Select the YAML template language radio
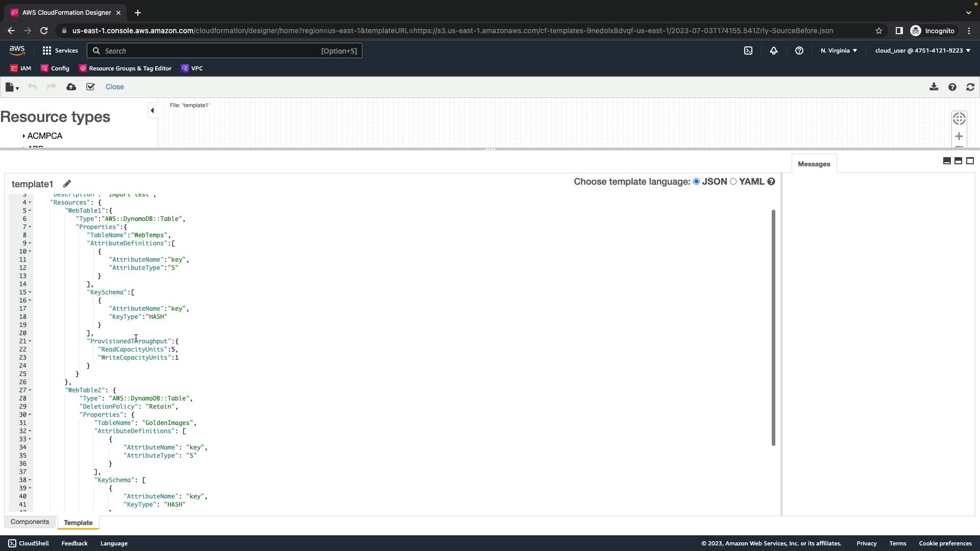980x551 pixels. click(x=733, y=182)
